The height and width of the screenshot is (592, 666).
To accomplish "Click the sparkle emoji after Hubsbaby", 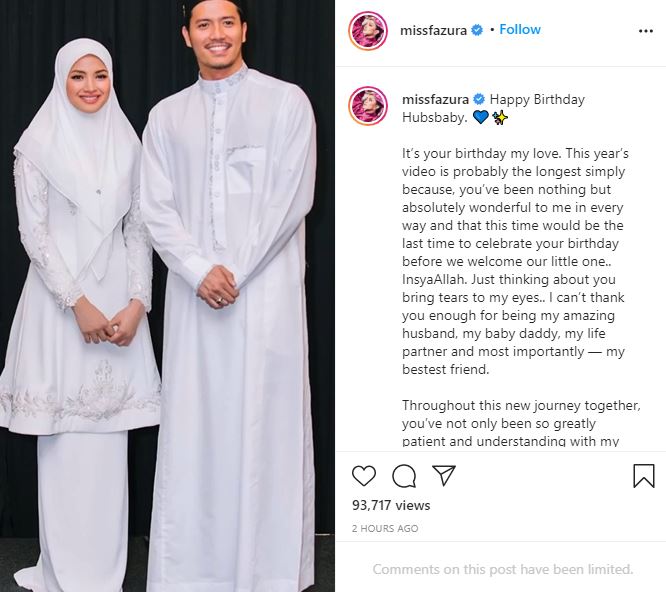I will (x=500, y=117).
